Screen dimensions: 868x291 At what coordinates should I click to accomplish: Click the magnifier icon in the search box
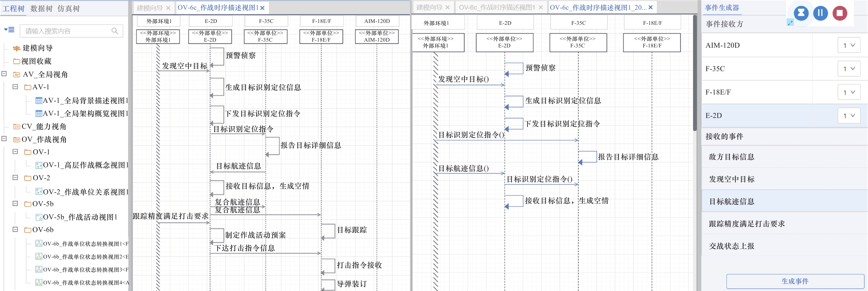point(115,31)
